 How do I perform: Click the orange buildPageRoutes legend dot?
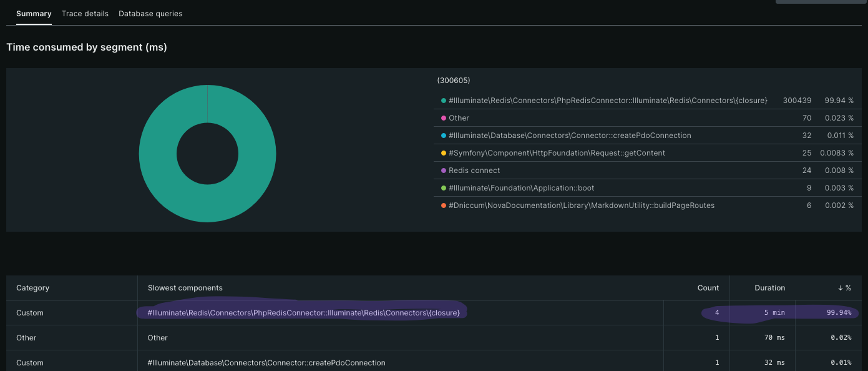pos(444,205)
